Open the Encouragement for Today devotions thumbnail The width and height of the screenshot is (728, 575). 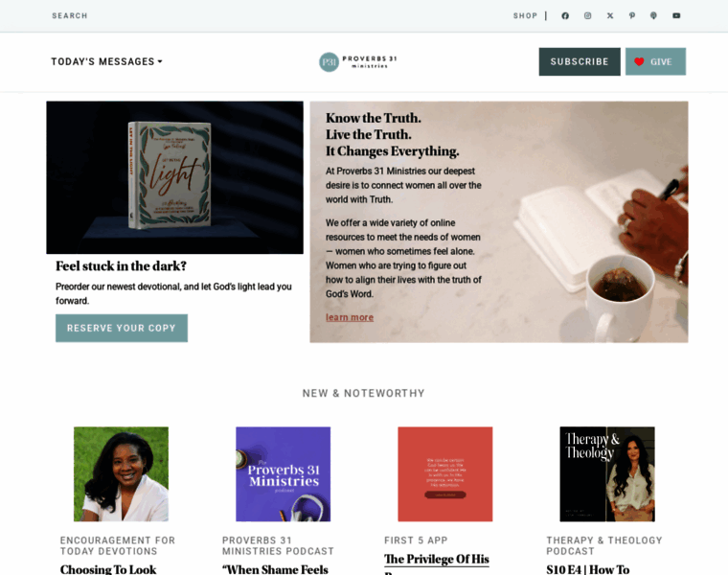coord(122,474)
